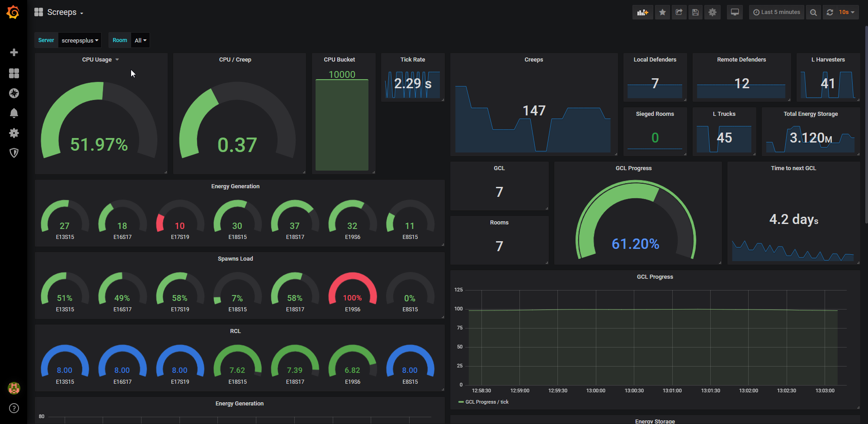Zoom out the time range with the magnifier icon
This screenshot has height=424, width=868.
click(813, 12)
